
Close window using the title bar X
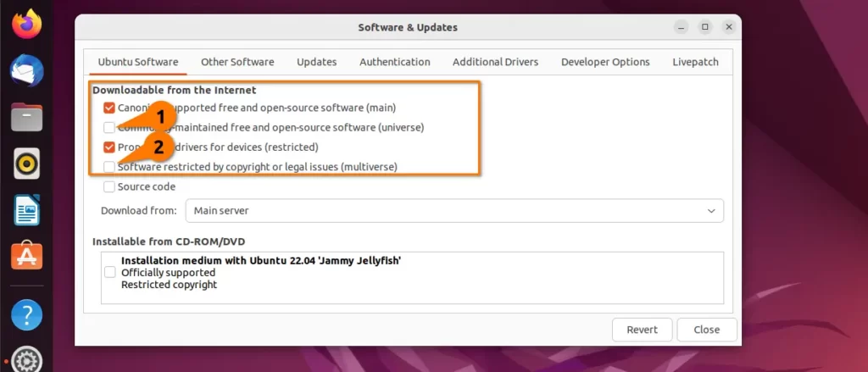pos(729,27)
